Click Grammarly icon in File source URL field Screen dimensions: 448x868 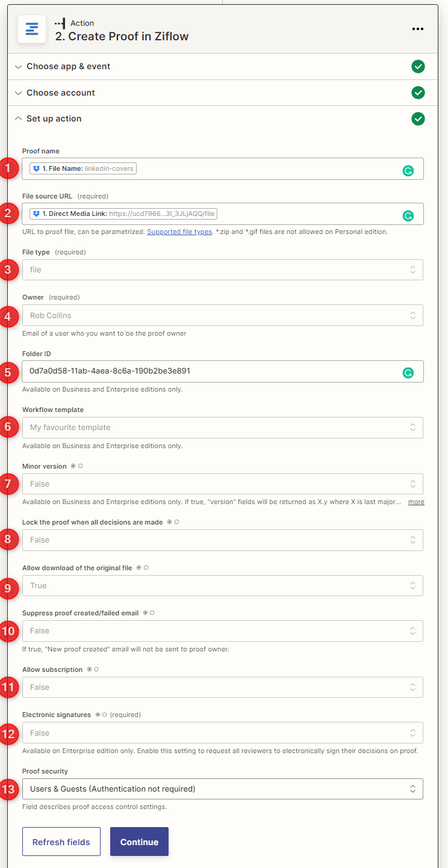pyautogui.click(x=408, y=215)
